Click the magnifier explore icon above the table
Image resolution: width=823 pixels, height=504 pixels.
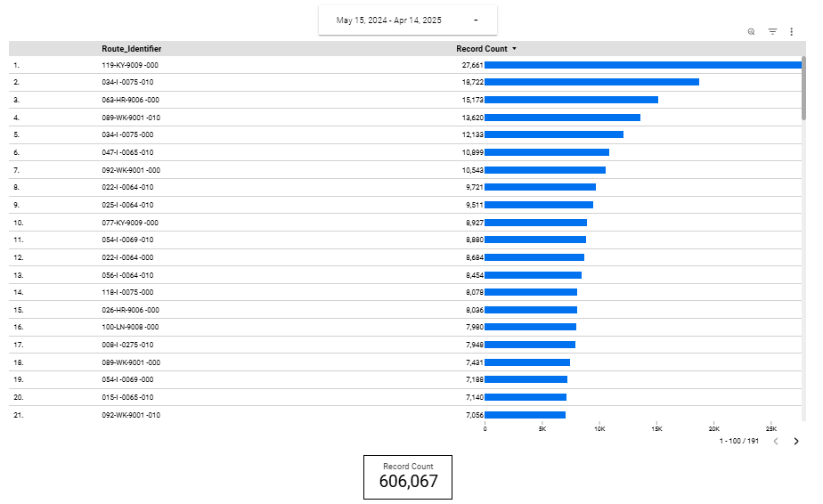click(751, 31)
